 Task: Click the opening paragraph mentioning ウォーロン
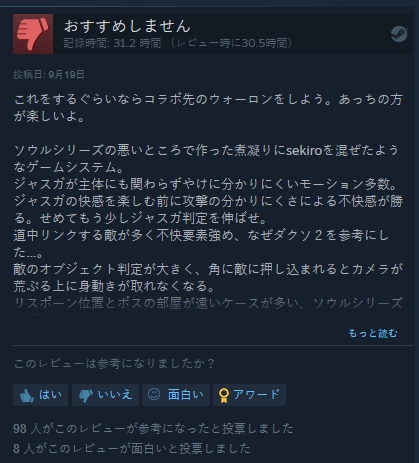[208, 108]
